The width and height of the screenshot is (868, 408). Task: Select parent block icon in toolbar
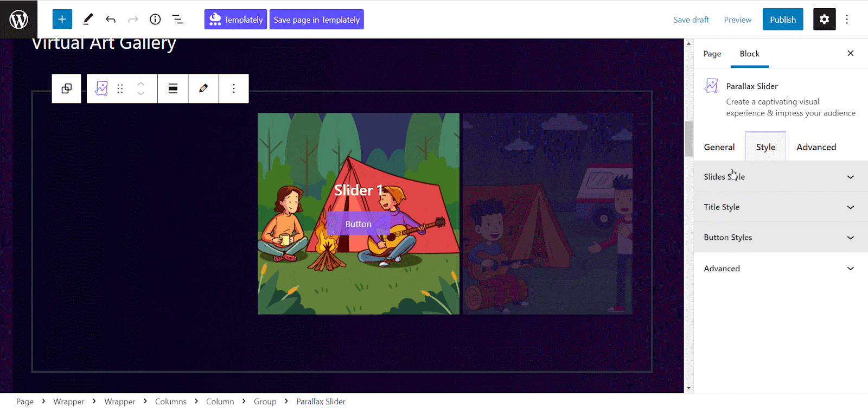point(67,88)
